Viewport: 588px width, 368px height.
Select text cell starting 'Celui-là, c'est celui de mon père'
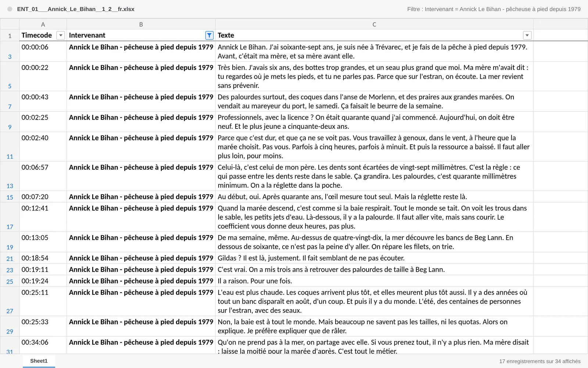374,176
